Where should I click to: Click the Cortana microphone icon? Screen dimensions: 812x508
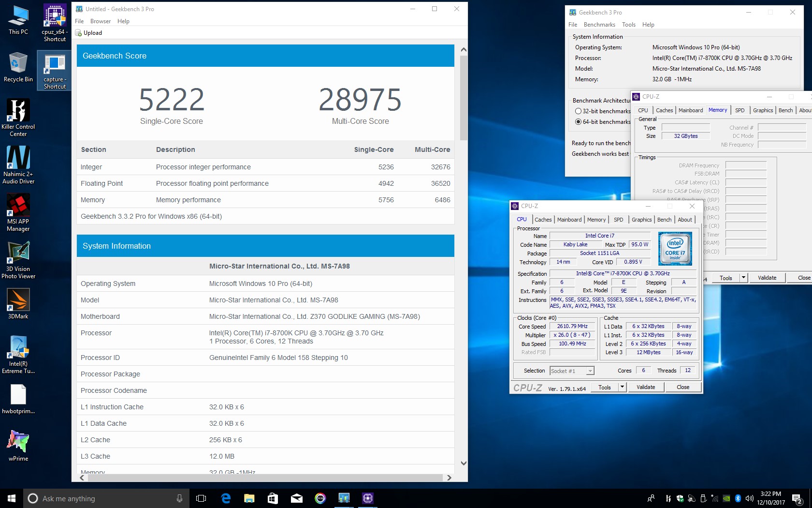click(179, 498)
